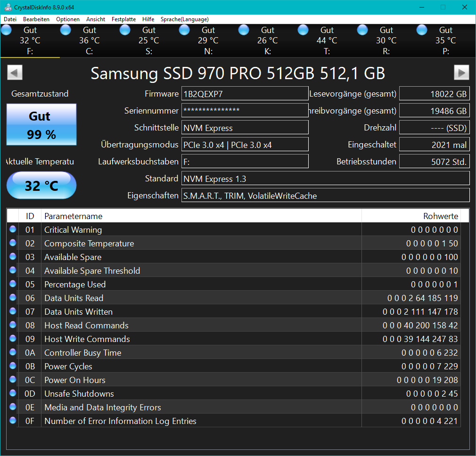The height and width of the screenshot is (456, 476).
Task: Click the Gut 99 % health status button
Action: pos(41,124)
